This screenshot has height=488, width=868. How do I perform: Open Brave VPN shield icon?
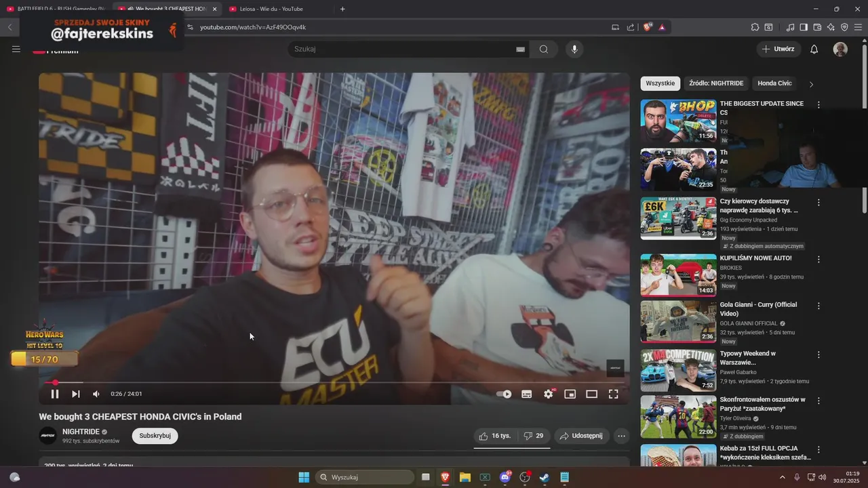844,27
